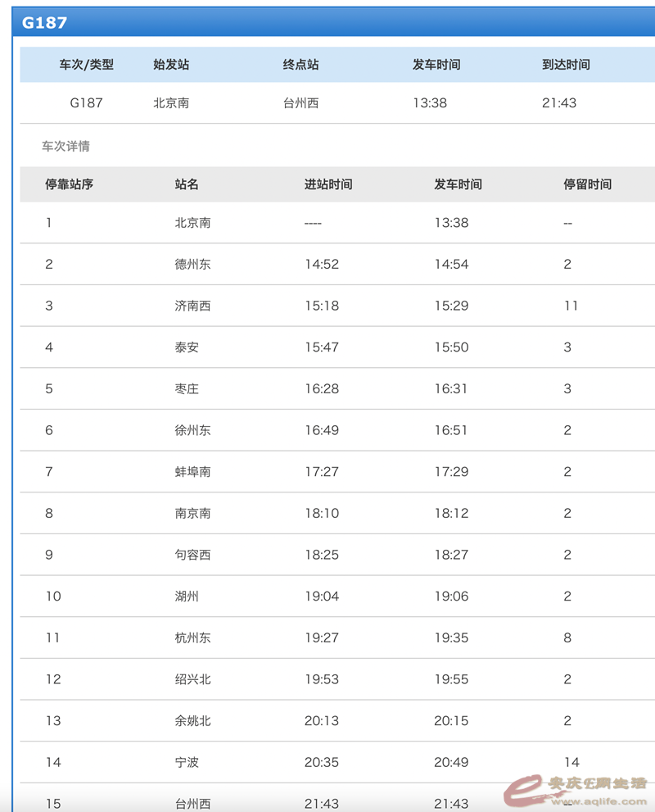Choose the 宁波 station name
Image resolution: width=655 pixels, height=812 pixels.
point(187,762)
